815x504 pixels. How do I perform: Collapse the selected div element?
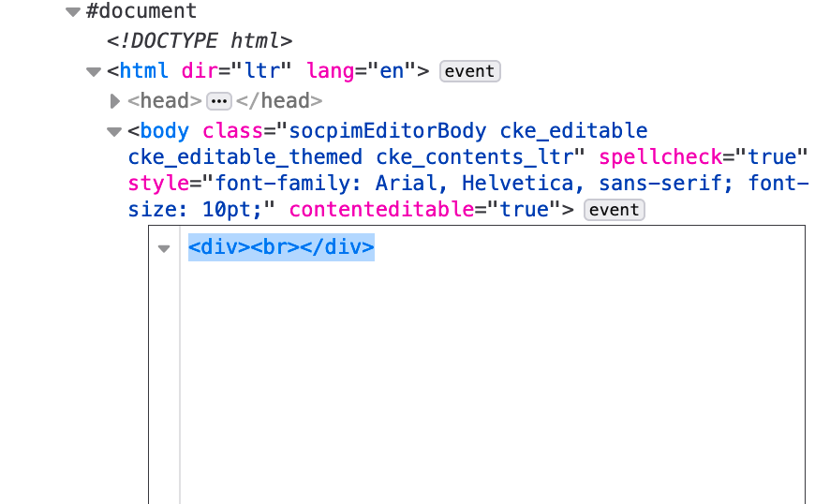164,249
